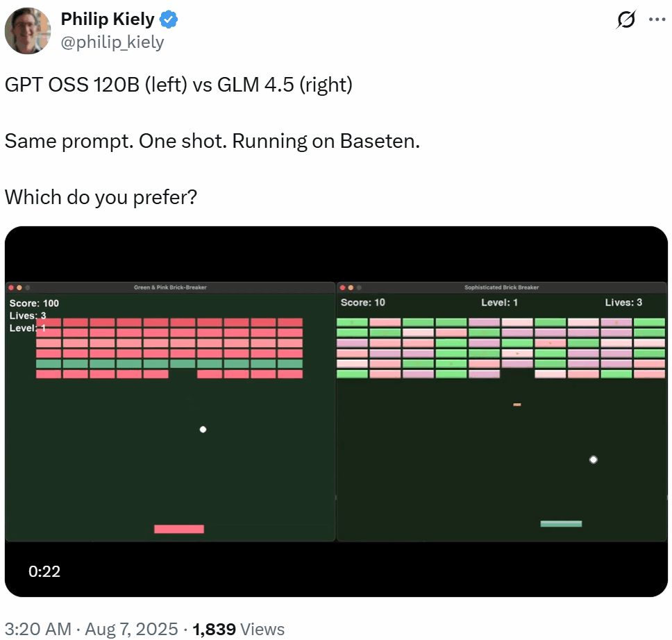Click the red close dot of left game window
The image size is (672, 640).
coord(10,287)
